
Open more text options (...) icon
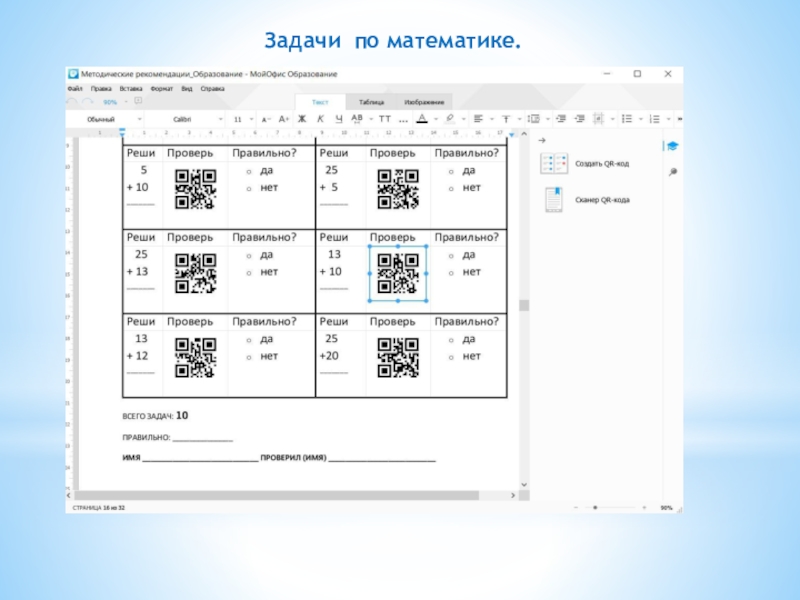pos(403,120)
